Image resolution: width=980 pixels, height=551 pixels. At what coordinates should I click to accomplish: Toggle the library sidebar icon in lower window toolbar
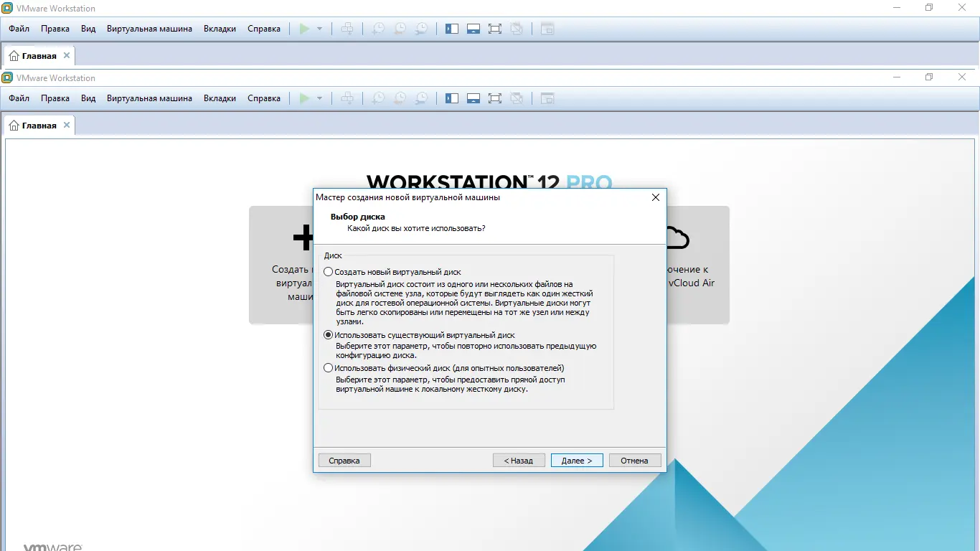coord(452,98)
